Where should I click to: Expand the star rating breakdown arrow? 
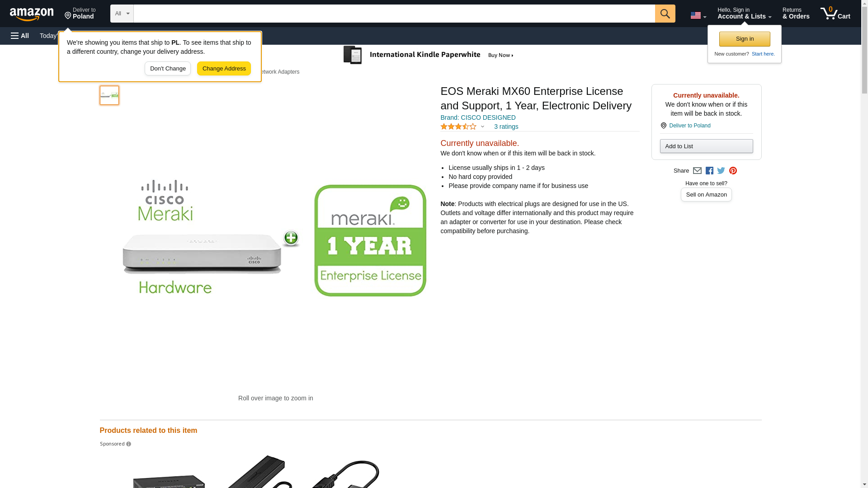[482, 127]
